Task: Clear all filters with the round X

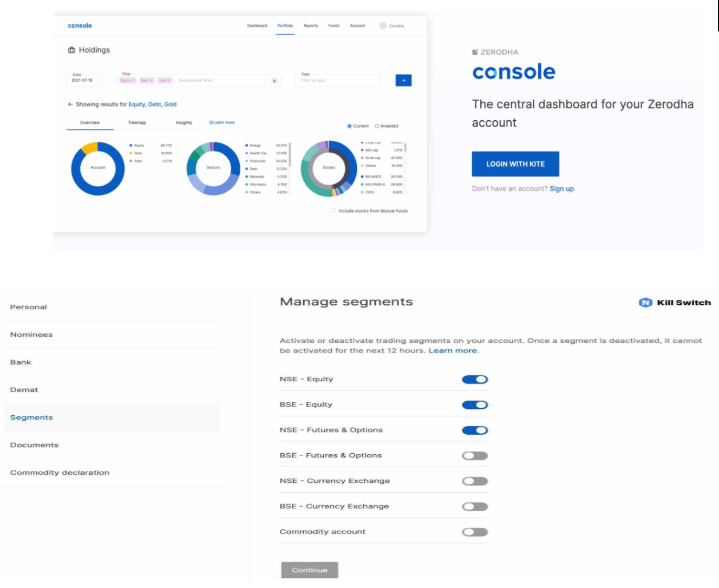Action: pyautogui.click(x=274, y=81)
